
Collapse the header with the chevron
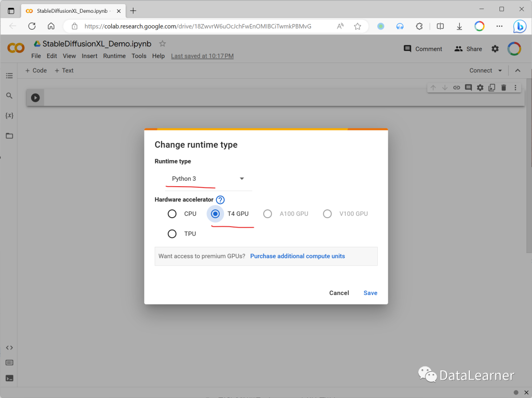(x=518, y=70)
